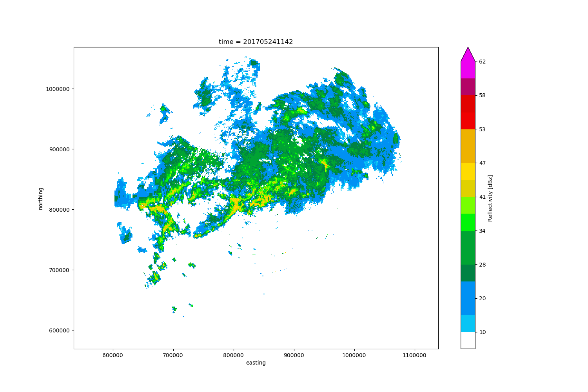The height and width of the screenshot is (392, 588).
Task: Click the light cyan colorbar segment just above 10
Action: tap(468, 323)
